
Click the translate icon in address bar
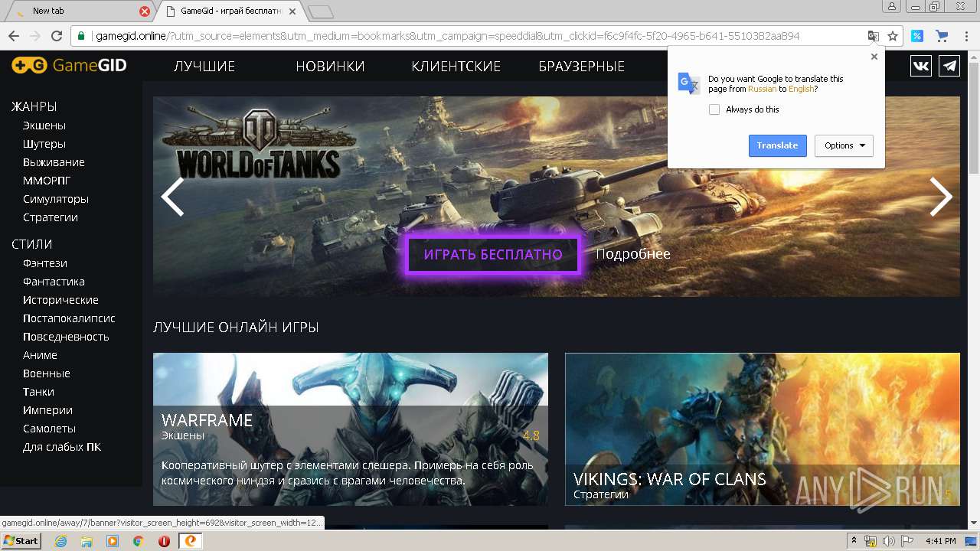(873, 36)
